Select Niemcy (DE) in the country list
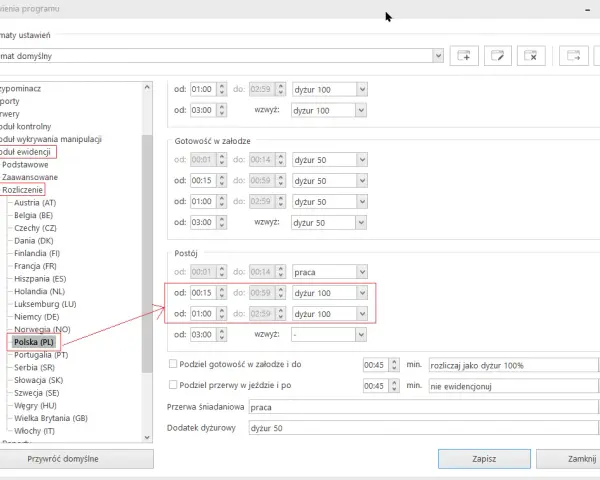This screenshot has width=600, height=480. (37, 317)
